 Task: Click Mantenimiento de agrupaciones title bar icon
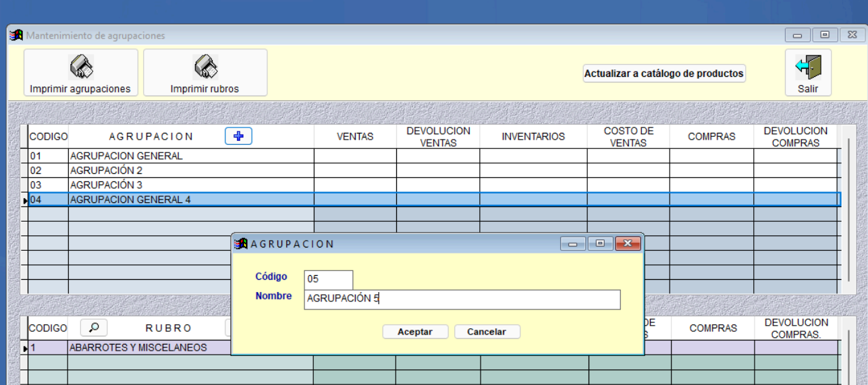(17, 35)
